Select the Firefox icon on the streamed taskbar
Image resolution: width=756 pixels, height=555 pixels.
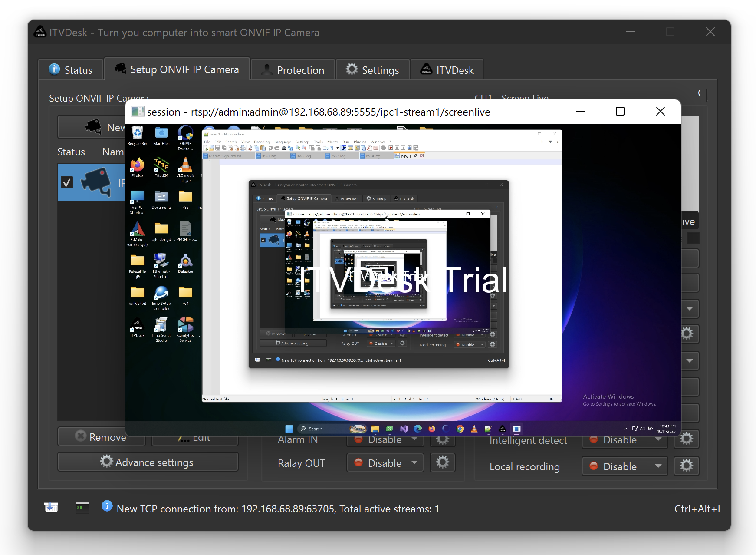(432, 429)
